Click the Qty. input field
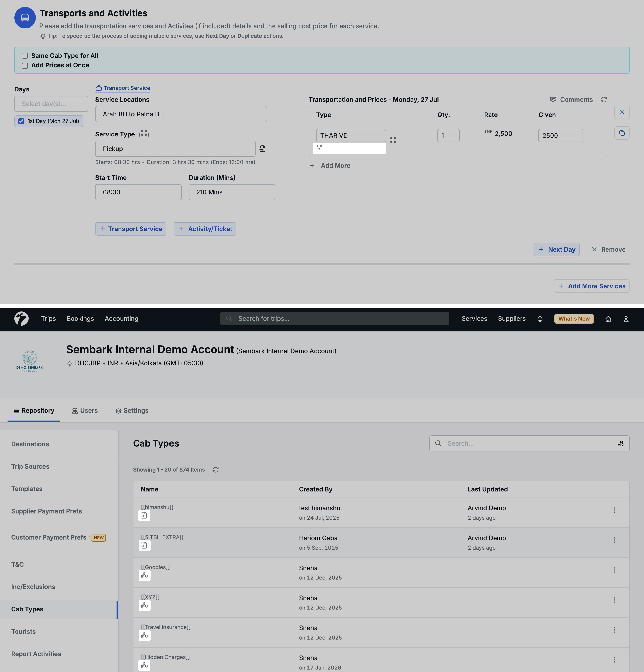This screenshot has height=672, width=644. point(448,135)
